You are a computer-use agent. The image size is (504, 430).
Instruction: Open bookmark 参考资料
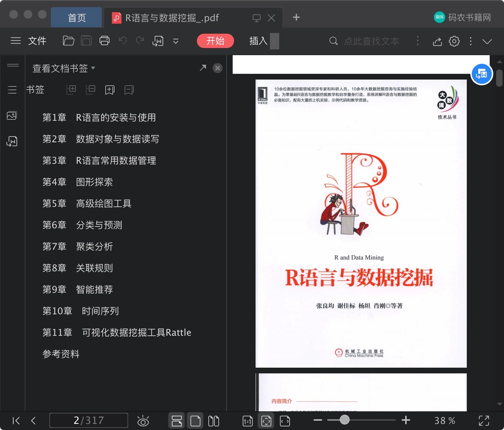61,354
